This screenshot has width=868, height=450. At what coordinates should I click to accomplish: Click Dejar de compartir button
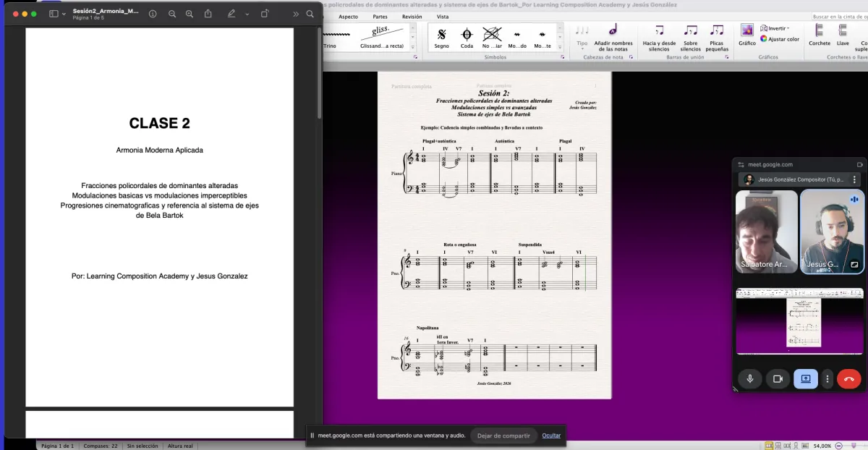(x=503, y=436)
